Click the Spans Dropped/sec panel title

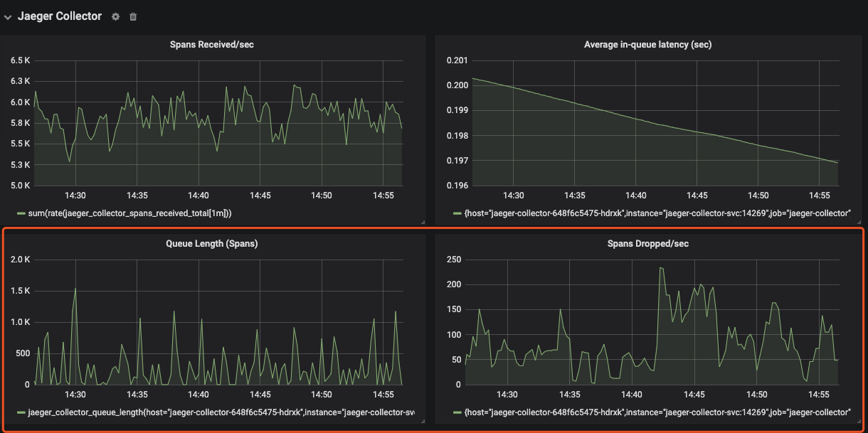[x=650, y=243]
